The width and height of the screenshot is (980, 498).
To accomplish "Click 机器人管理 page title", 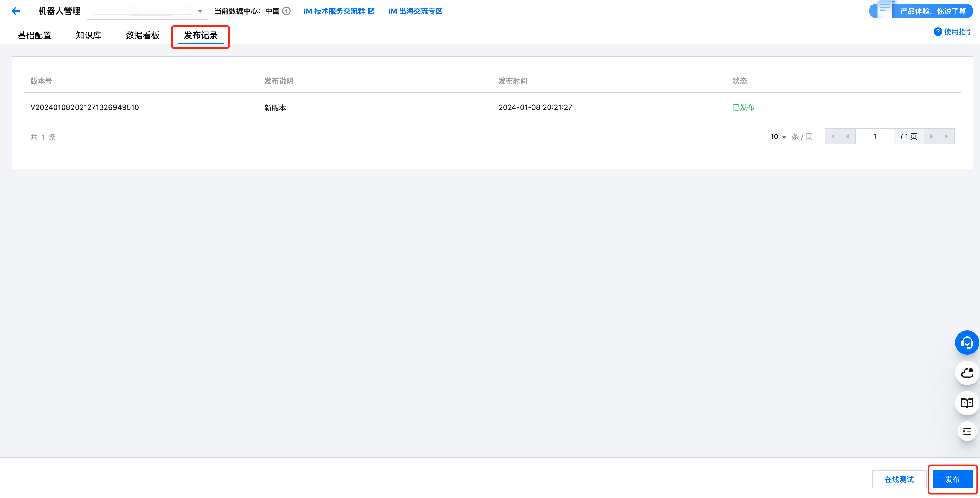I will pyautogui.click(x=59, y=11).
